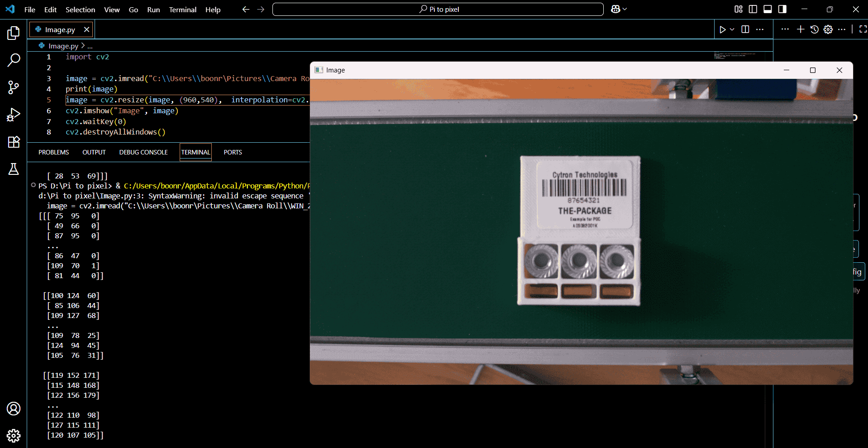Expand the breadcrumb ellipsis for Image.py
This screenshot has height=448, width=868.
coord(90,46)
